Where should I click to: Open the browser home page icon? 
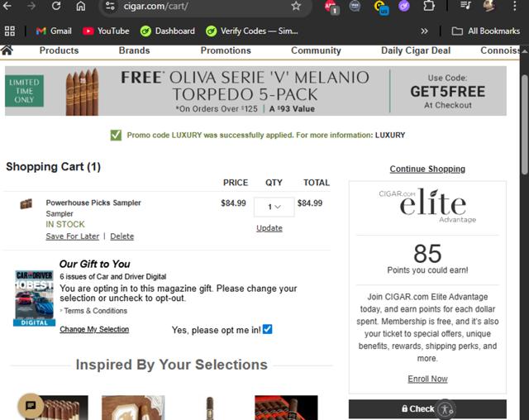click(x=81, y=6)
